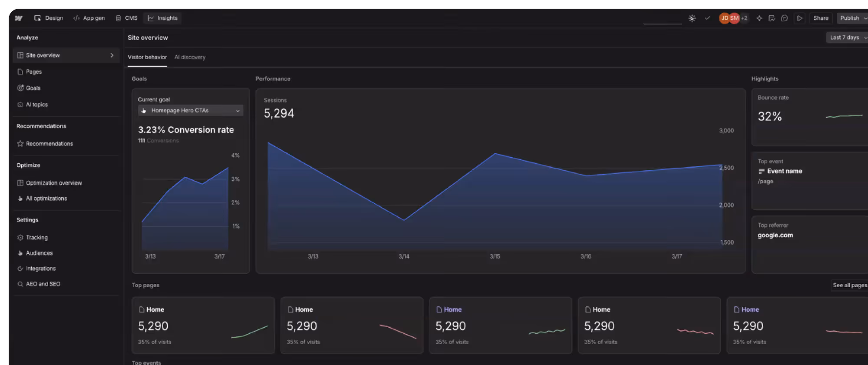Click See all pages button

pyautogui.click(x=850, y=285)
